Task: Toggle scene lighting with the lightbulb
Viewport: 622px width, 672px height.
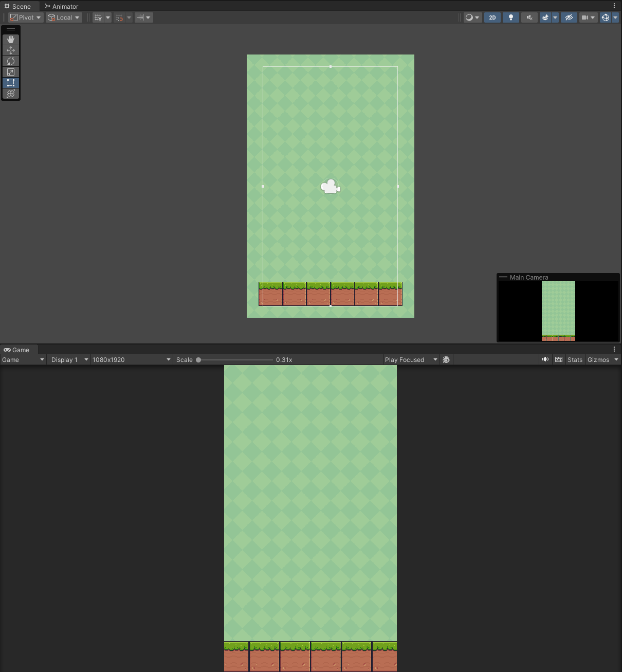Action: [x=511, y=17]
